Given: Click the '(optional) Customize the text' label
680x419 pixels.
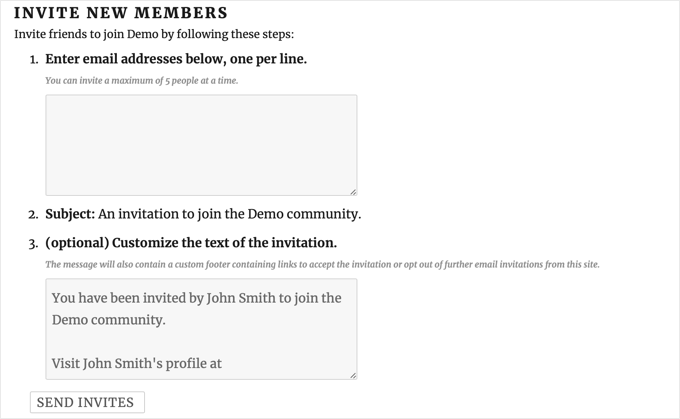Looking at the screenshot, I should point(191,243).
